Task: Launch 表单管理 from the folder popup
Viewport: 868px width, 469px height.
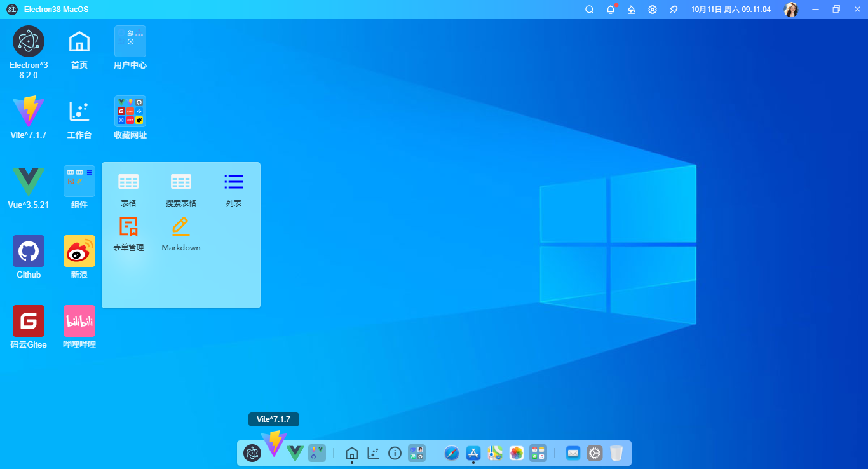Action: pyautogui.click(x=128, y=227)
